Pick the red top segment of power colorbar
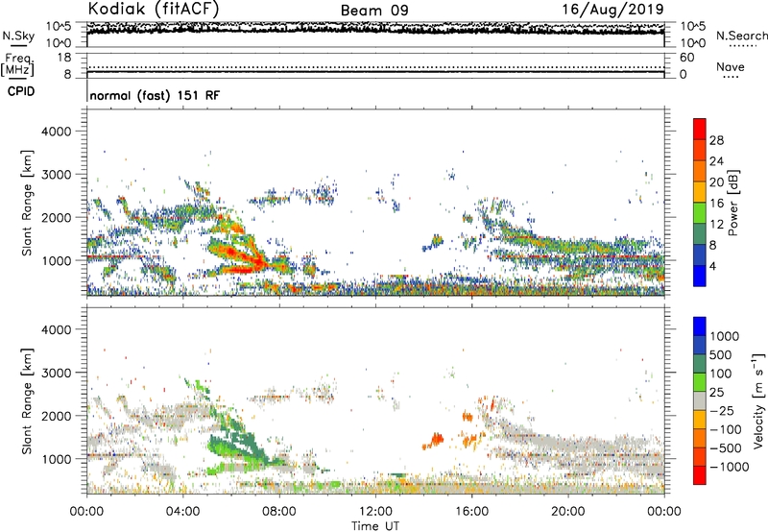 pyautogui.click(x=700, y=130)
